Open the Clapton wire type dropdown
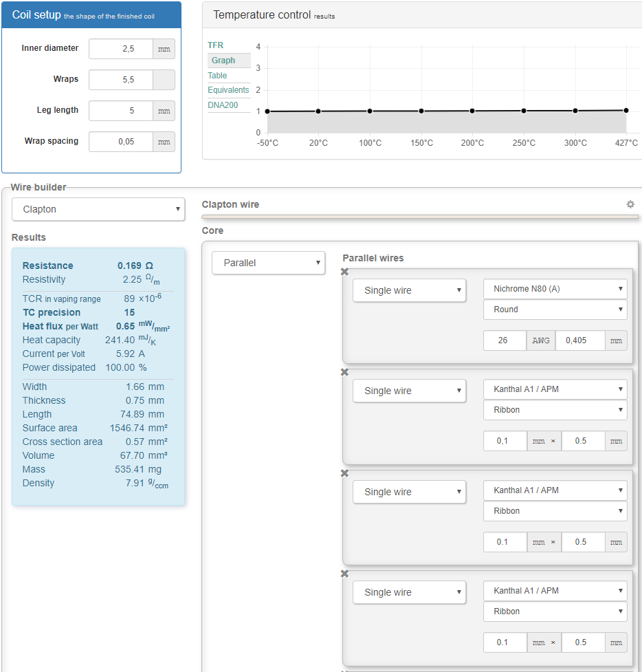This screenshot has height=672, width=642. pyautogui.click(x=98, y=209)
